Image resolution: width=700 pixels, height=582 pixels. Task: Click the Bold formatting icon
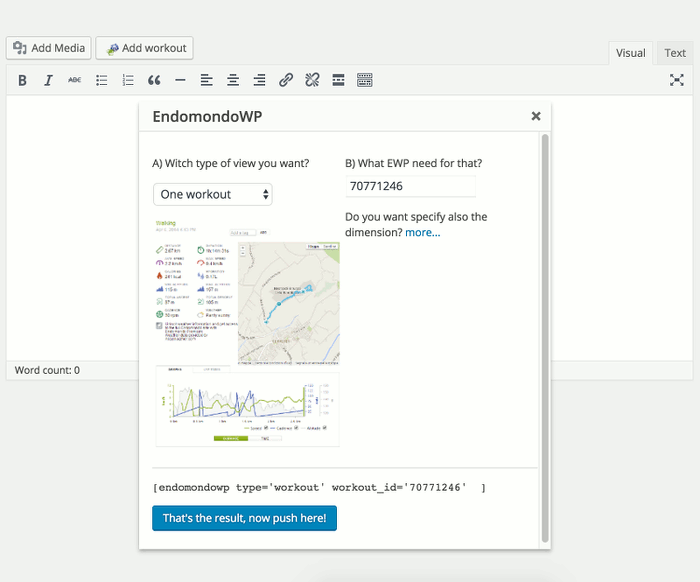pos(22,80)
